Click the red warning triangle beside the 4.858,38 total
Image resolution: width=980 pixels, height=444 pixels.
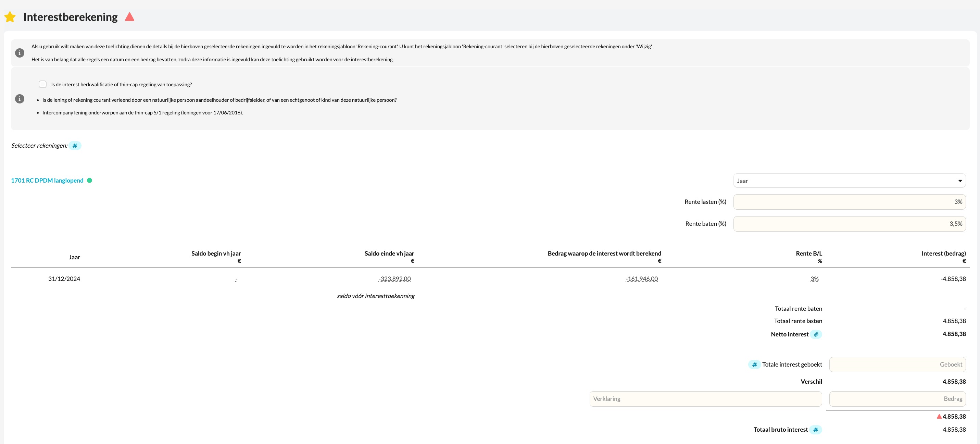pos(939,417)
